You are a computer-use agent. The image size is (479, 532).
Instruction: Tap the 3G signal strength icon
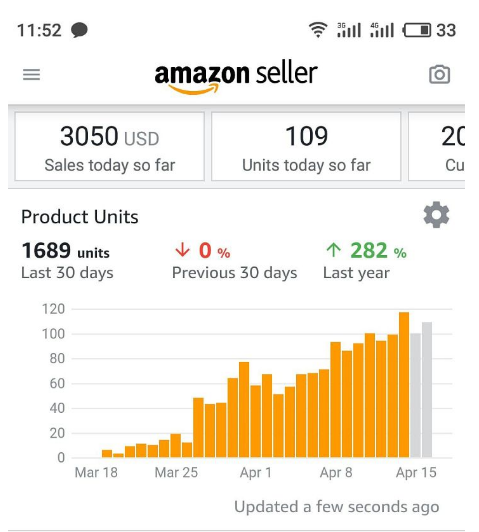click(349, 30)
